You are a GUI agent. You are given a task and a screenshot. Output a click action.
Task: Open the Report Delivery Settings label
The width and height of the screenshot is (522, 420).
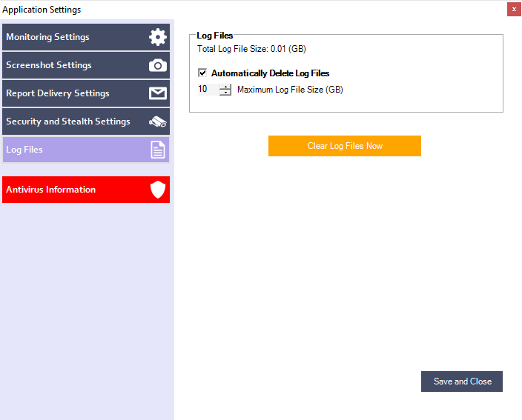tap(58, 93)
